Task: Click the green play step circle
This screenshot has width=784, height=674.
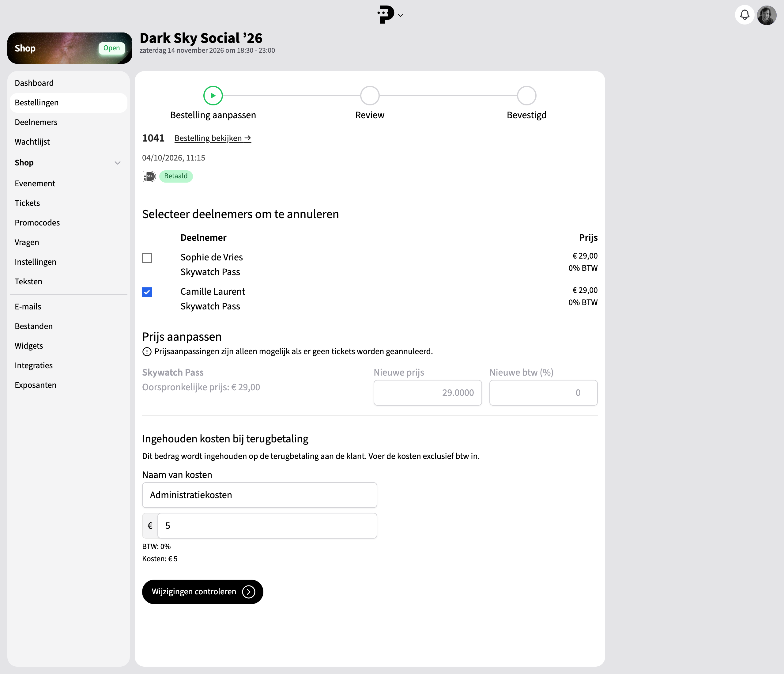Action: 213,96
